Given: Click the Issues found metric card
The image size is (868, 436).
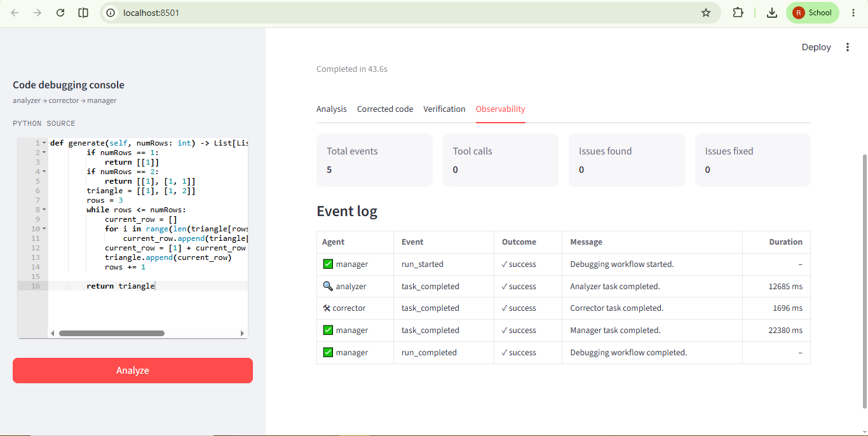Looking at the screenshot, I should (x=627, y=160).
